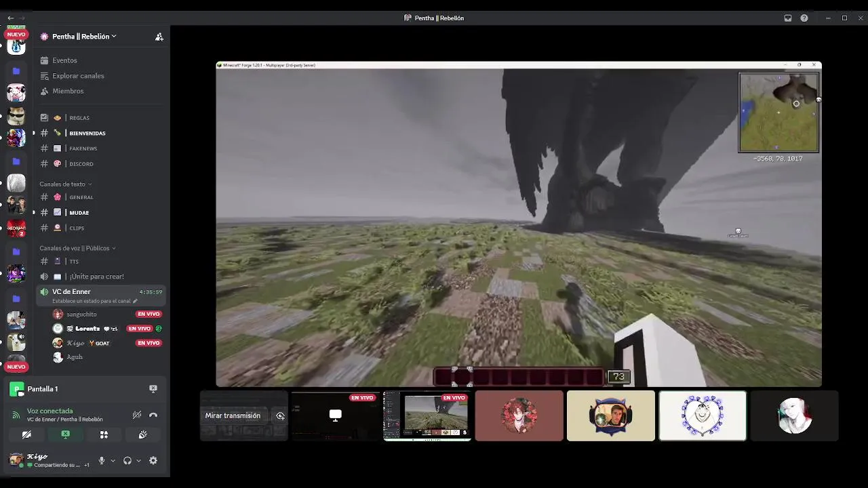Image resolution: width=868 pixels, height=488 pixels.
Task: Open microphone input options chevron
Action: (x=113, y=461)
